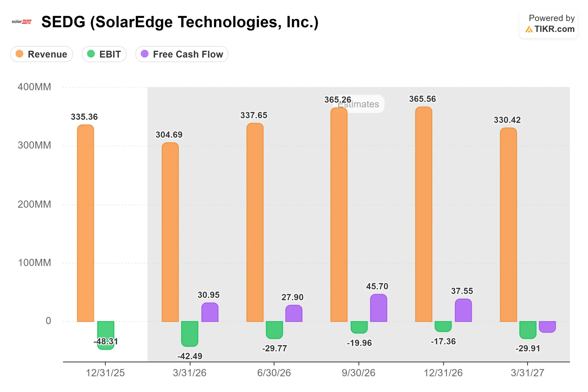Select the 3/31/26 orange revenue bar
This screenshot has width=588, height=392.
(x=170, y=232)
